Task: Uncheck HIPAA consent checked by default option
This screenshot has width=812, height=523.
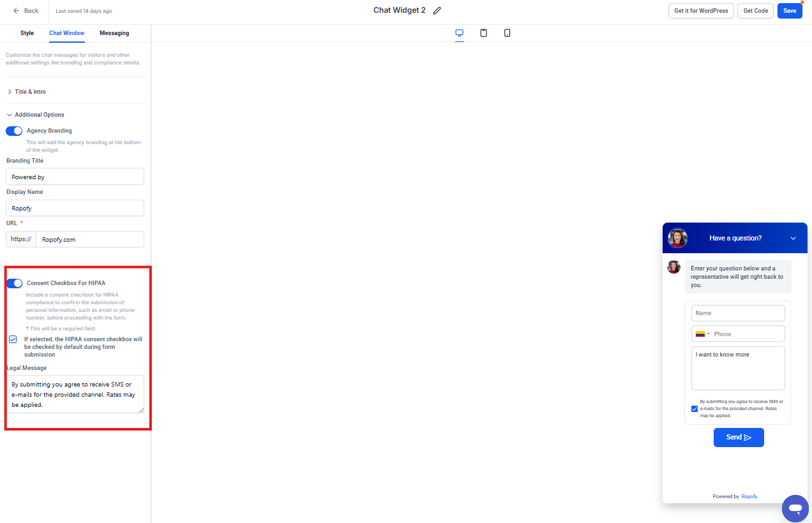Action: [x=13, y=339]
